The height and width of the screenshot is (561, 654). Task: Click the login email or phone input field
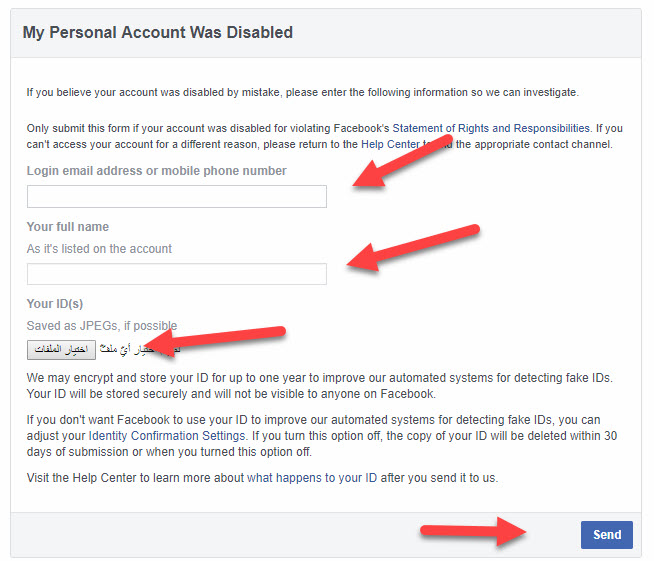[177, 197]
